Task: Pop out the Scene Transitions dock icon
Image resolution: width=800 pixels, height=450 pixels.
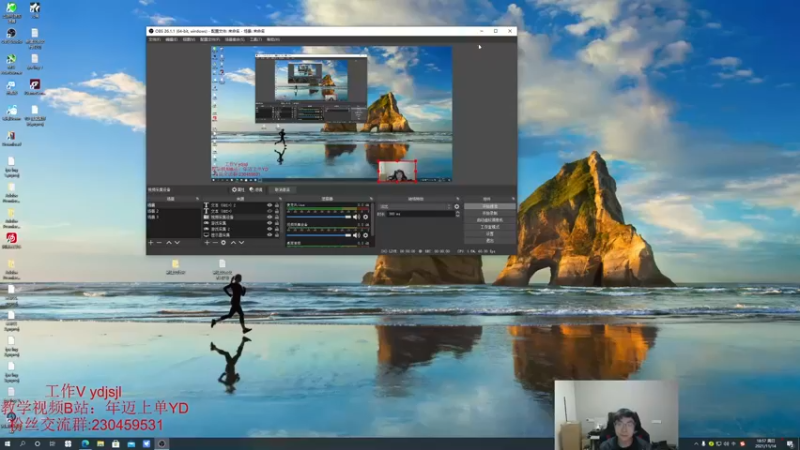Action: 458,199
